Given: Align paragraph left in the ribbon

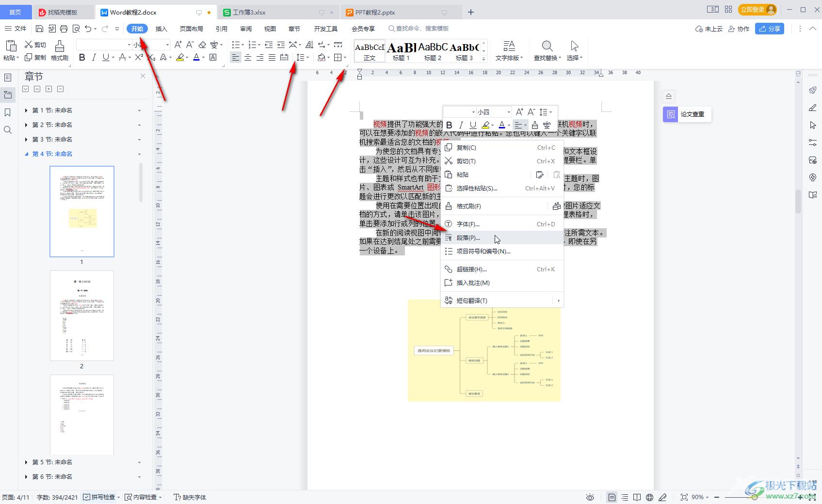Looking at the screenshot, I should click(235, 57).
